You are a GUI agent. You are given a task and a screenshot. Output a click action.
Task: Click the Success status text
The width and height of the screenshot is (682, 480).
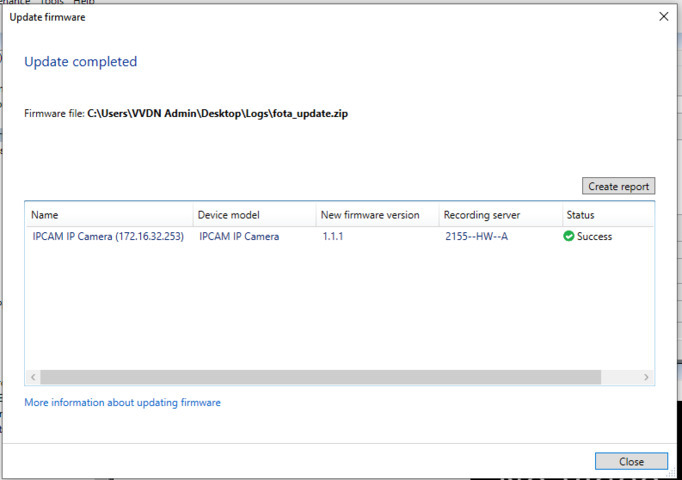pyautogui.click(x=594, y=237)
